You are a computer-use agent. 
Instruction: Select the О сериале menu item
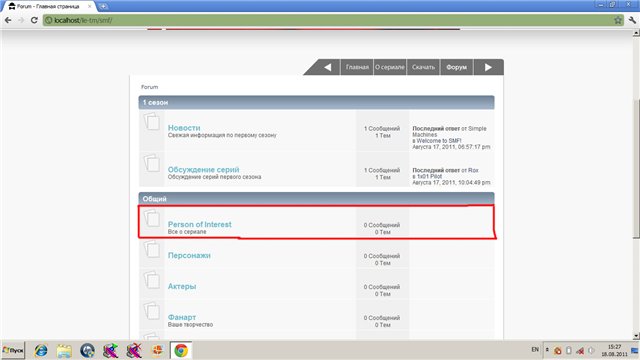pyautogui.click(x=390, y=67)
